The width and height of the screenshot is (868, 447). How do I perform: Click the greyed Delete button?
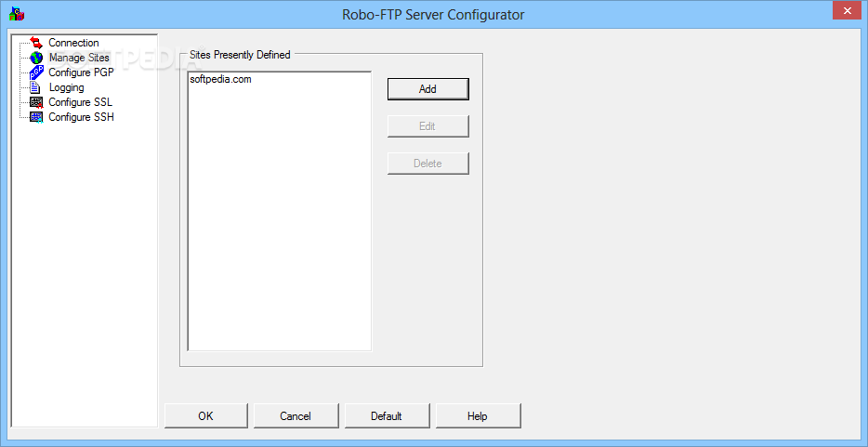click(x=427, y=164)
